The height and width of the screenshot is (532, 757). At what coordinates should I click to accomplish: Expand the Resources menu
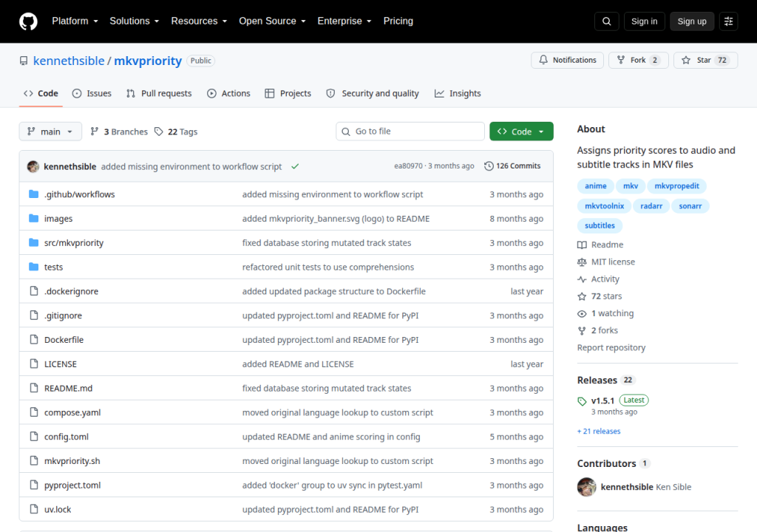pyautogui.click(x=199, y=21)
